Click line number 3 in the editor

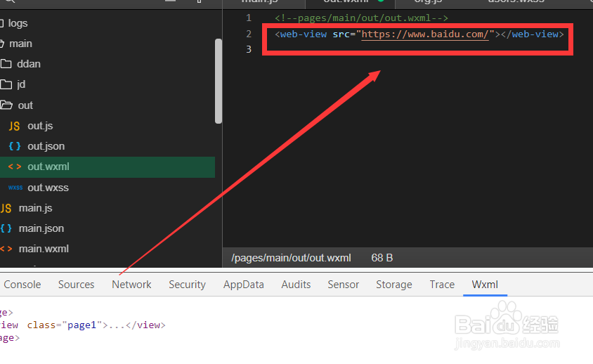[249, 50]
